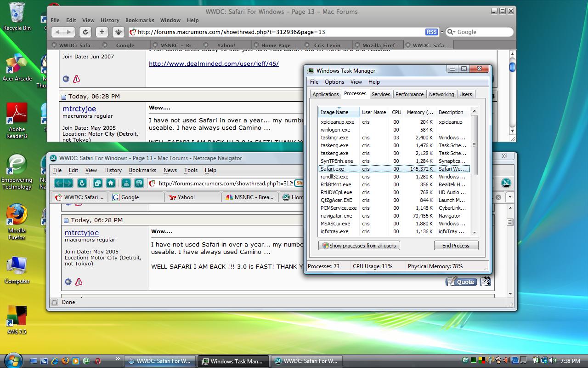Select the taskmgr.exe process row
588x368 pixels.
395,138
